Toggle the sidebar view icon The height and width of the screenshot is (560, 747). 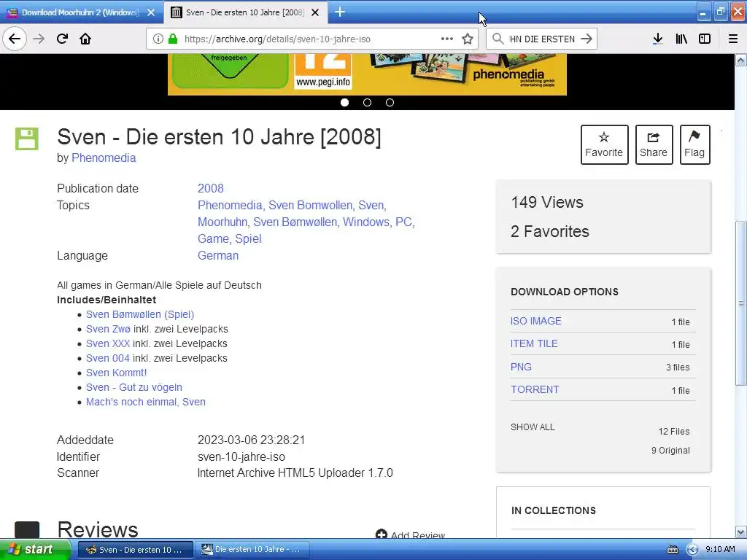coord(705,39)
